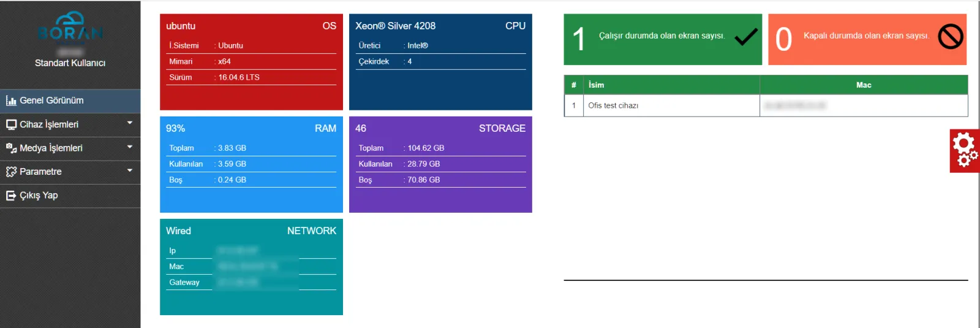Click the 16.04.6 LTS version value
Viewport: 980px width, 328px height.
point(239,77)
